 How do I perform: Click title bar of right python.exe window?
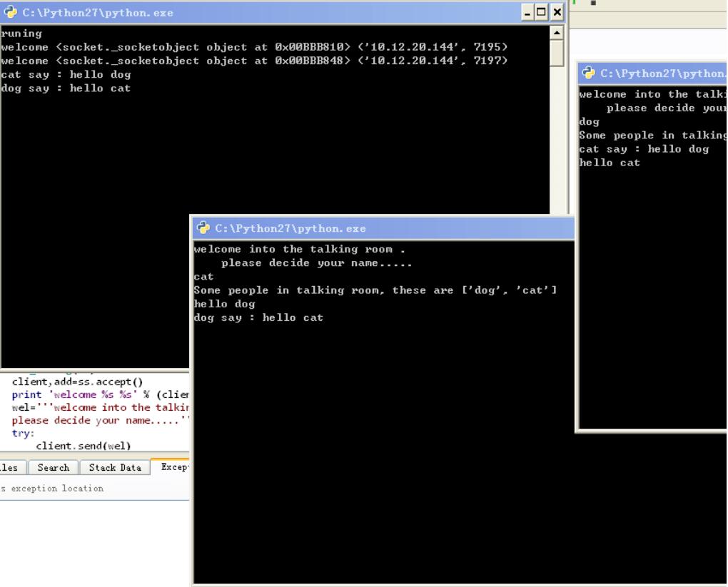click(653, 73)
